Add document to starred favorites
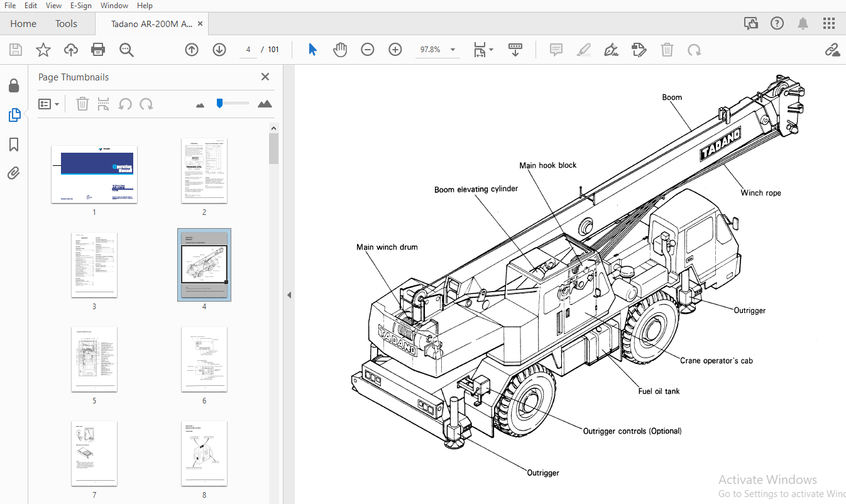846x504 pixels. pyautogui.click(x=43, y=50)
